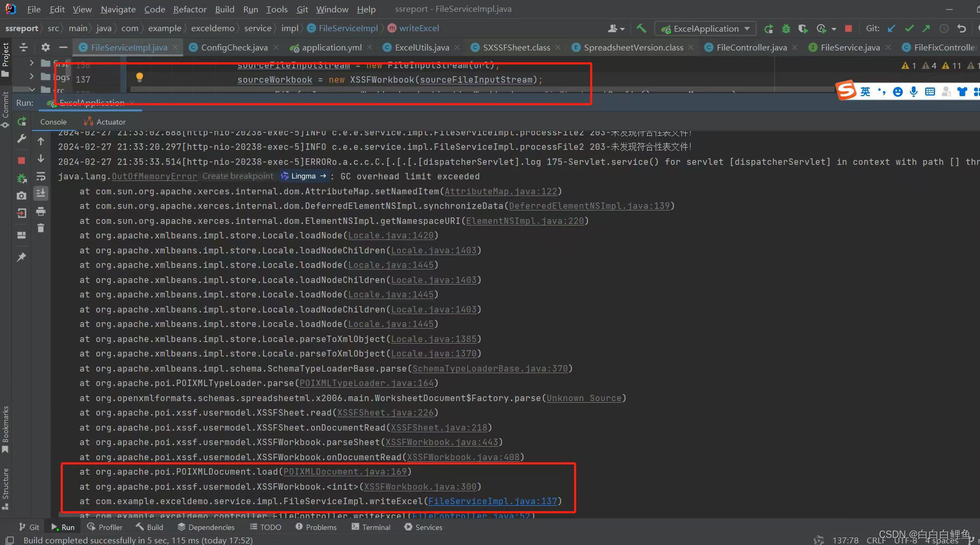The image size is (980, 545).
Task: Stop the running ExcelApplication with red square icon
Action: (848, 28)
